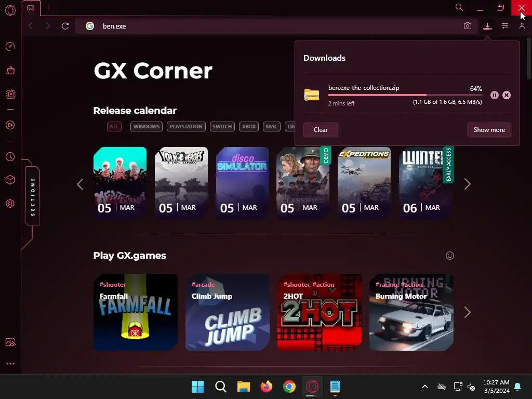Play the 2HOT game

320,312
